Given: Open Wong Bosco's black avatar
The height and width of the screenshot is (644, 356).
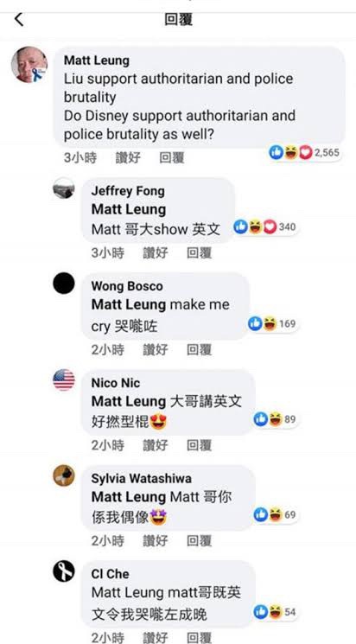Looking at the screenshot, I should tap(64, 284).
